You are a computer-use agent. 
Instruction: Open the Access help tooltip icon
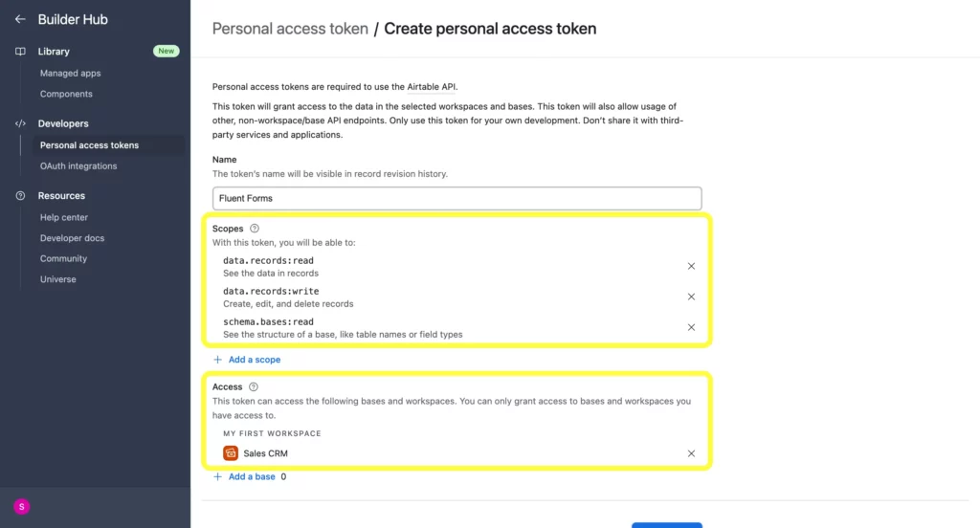point(253,386)
